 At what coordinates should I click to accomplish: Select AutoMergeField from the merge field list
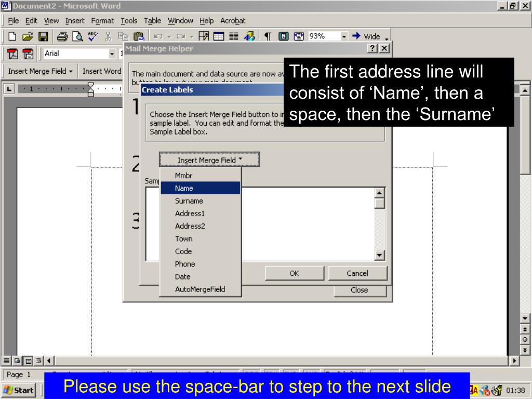pos(201,289)
